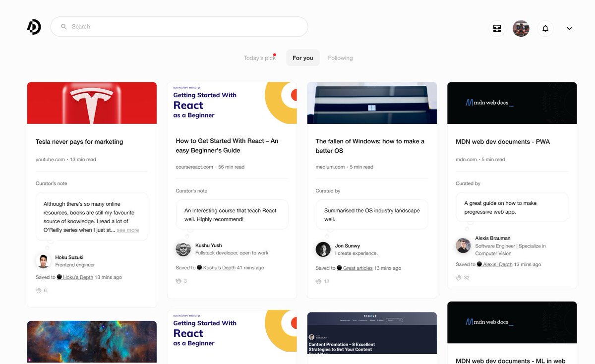Open the Hoku's Depth collection link
Screen dimensions: 595x364
click(x=78, y=277)
